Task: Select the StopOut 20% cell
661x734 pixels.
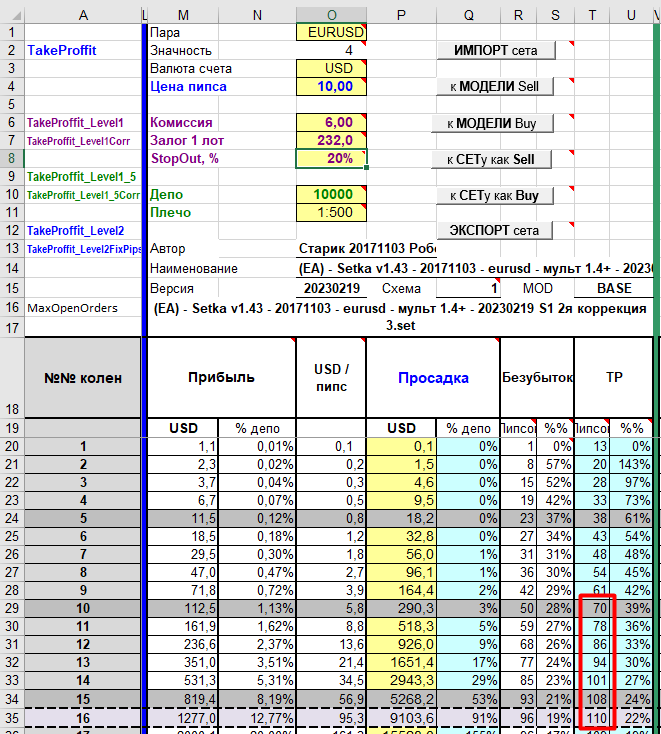Action: click(331, 158)
